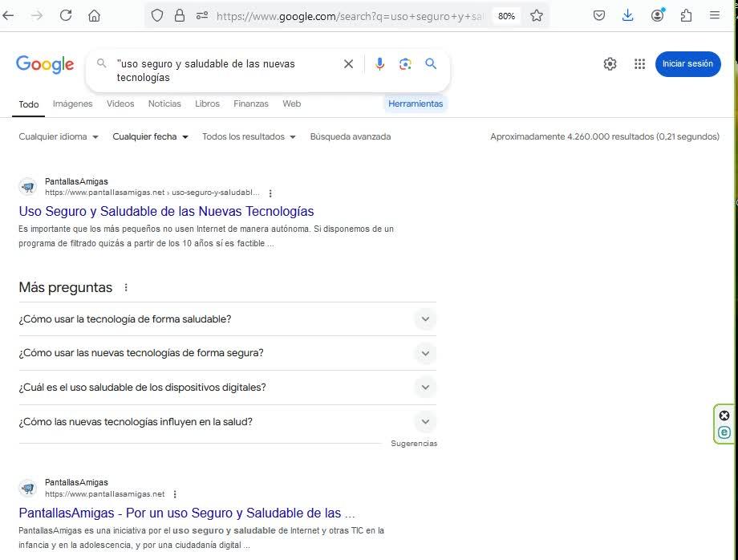Image resolution: width=738 pixels, height=560 pixels.
Task: Click PantallasAmigas favicon in first result
Action: (x=28, y=187)
